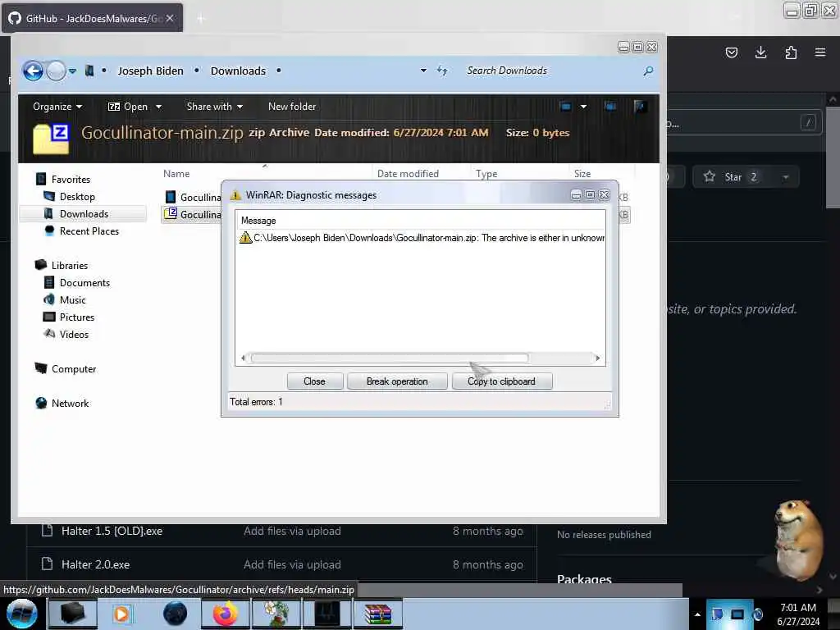Screen dimensions: 840x630
Task: Click the Joseph Biden breadcrumb
Action: 151,71
